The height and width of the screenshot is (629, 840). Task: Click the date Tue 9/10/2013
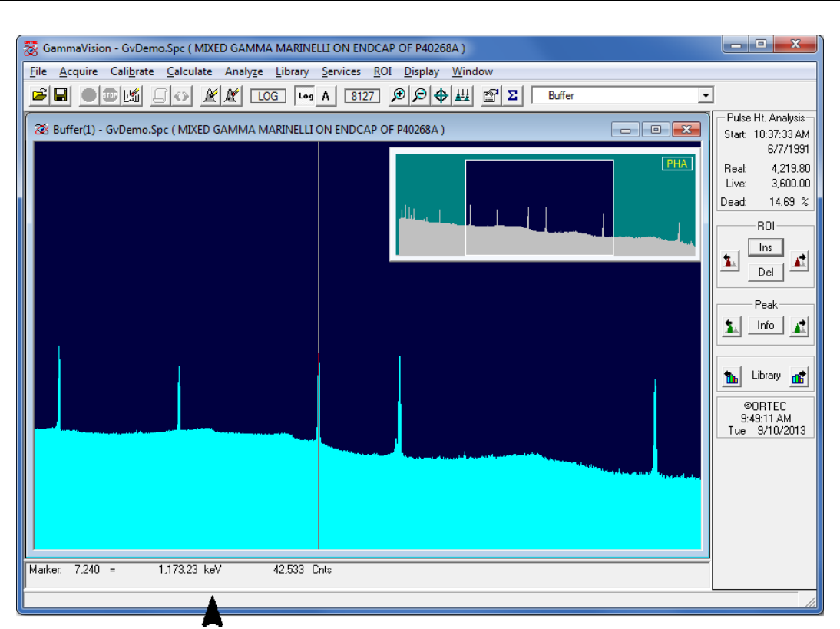pyautogui.click(x=766, y=431)
